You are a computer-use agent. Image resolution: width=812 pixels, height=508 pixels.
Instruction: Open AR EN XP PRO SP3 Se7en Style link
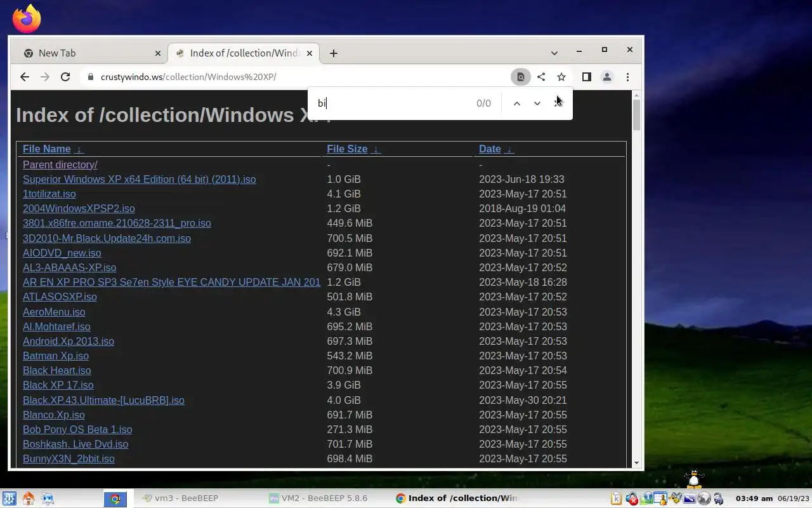point(171,283)
